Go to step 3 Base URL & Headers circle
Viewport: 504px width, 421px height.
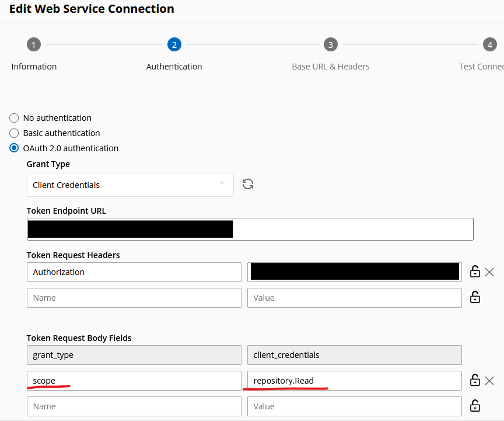coord(330,45)
